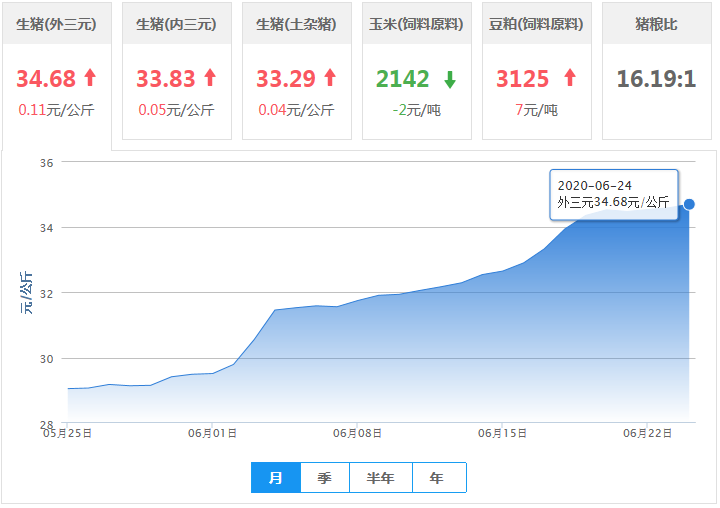Select the 月 time range button
This screenshot has width=720, height=508.
click(x=276, y=478)
